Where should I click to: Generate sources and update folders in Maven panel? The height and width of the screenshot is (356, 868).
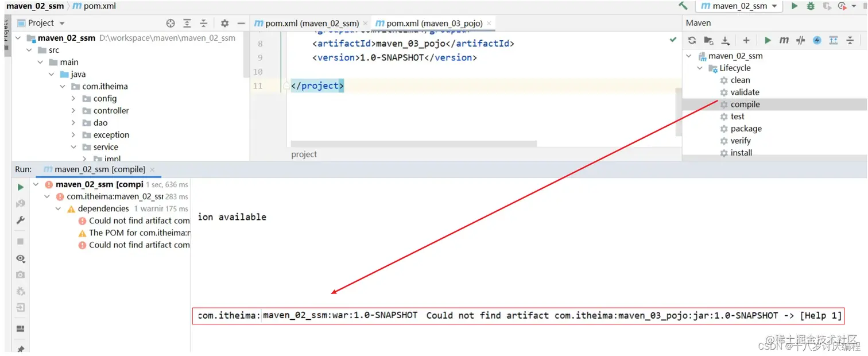point(709,40)
